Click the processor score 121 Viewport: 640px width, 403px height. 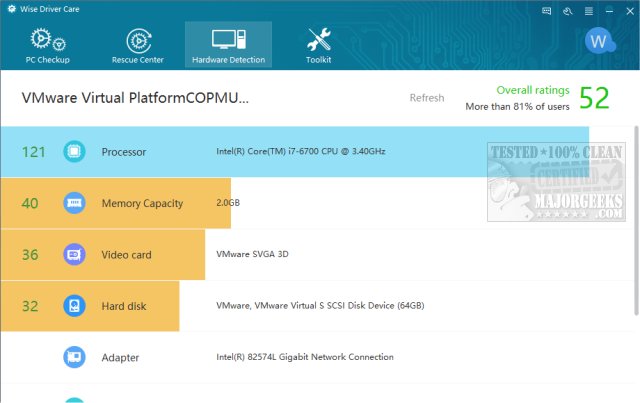coord(33,152)
